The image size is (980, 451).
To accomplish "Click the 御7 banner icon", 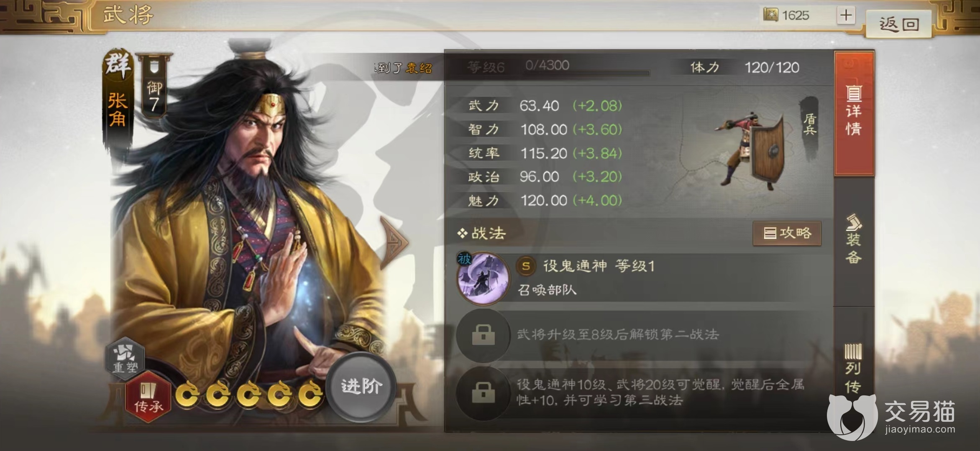I will (154, 85).
